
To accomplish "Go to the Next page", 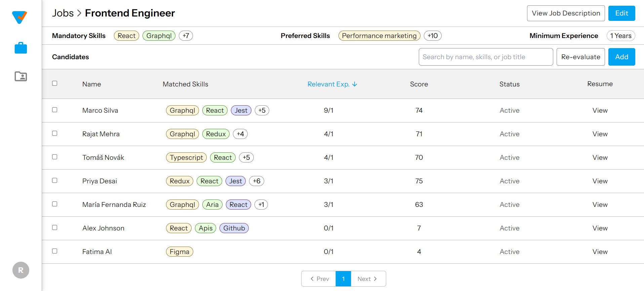I will [x=368, y=279].
